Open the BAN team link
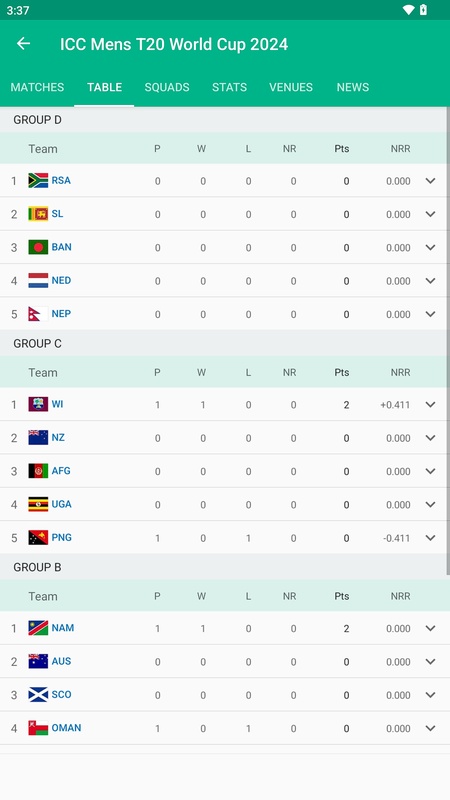This screenshot has width=450, height=800. pyautogui.click(x=61, y=247)
